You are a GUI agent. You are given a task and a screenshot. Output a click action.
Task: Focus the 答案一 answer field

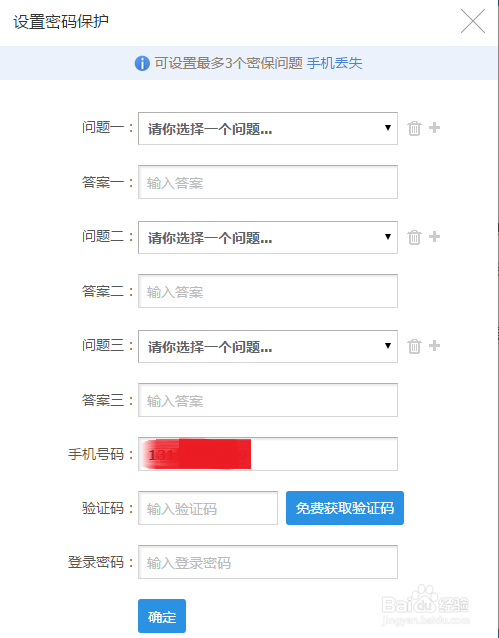pyautogui.click(x=268, y=182)
